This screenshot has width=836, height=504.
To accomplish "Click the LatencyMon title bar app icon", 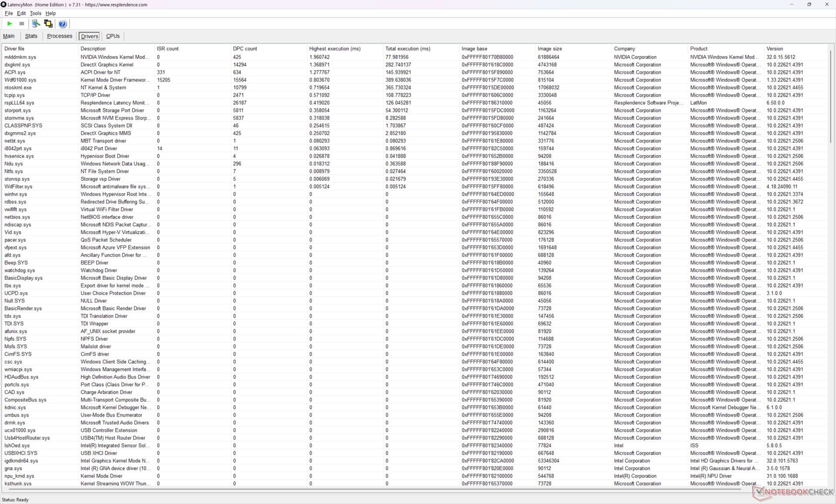I will pos(4,4).
